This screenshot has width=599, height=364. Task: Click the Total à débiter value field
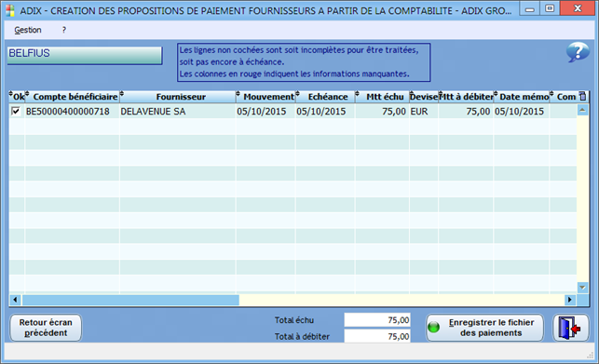[x=377, y=336]
